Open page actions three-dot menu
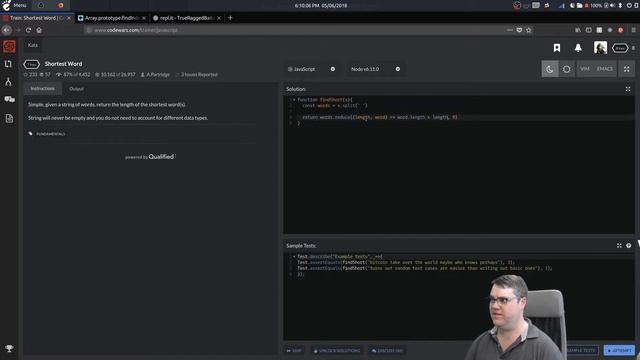 coord(509,30)
